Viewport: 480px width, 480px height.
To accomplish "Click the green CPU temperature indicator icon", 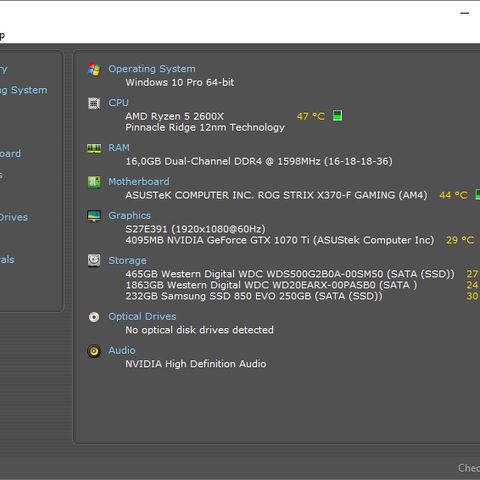I will click(338, 116).
